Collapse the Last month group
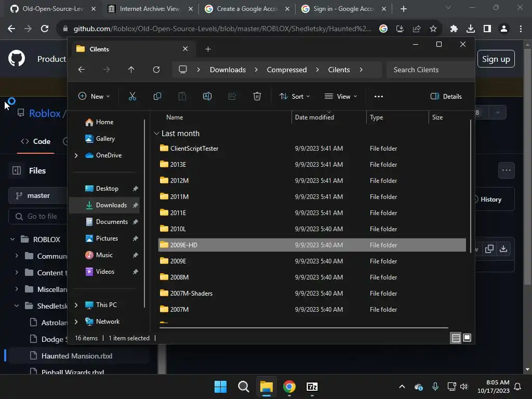Image resolution: width=532 pixels, height=399 pixels. [x=156, y=134]
